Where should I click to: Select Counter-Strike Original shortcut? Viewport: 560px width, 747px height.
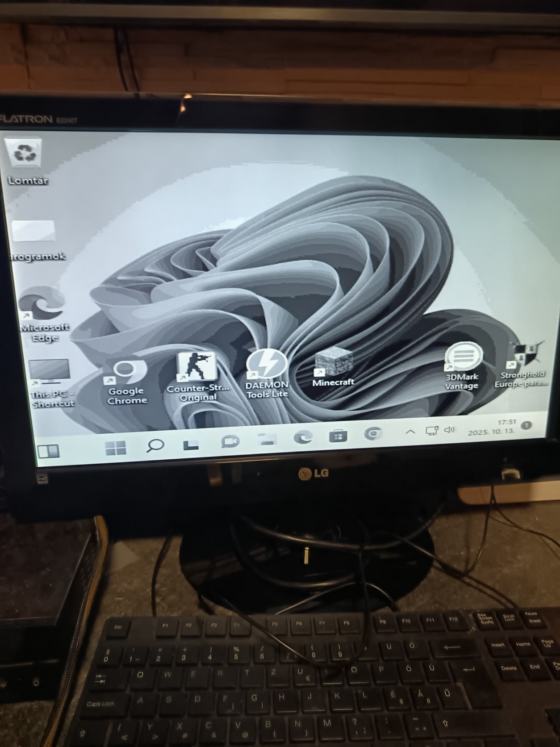tap(197, 377)
